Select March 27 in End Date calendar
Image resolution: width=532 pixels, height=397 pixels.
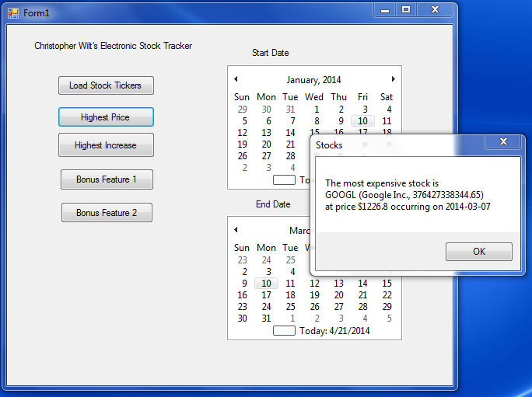[x=338, y=307]
